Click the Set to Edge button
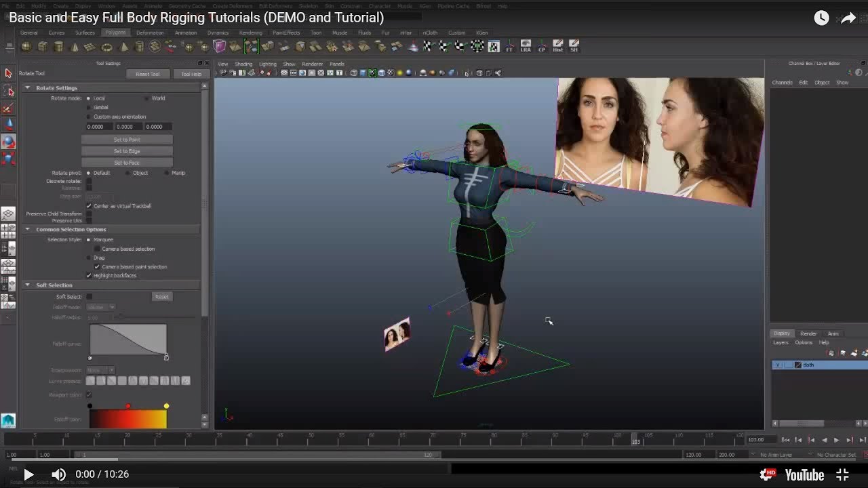868x488 pixels. click(127, 151)
